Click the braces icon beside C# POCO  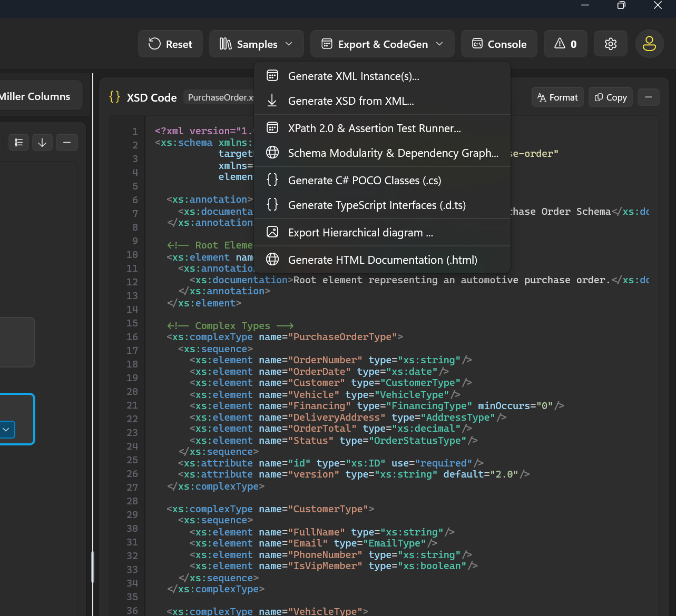tap(272, 180)
